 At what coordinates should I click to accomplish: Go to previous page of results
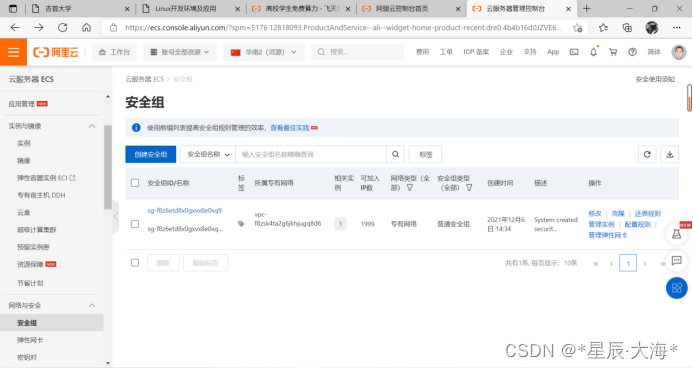(x=611, y=263)
